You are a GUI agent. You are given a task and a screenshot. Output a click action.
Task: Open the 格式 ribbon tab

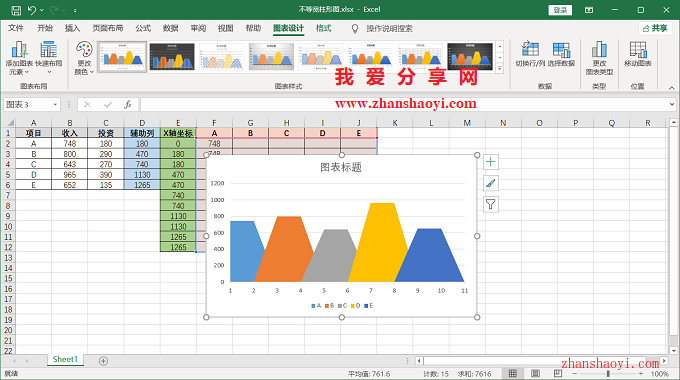tap(324, 28)
